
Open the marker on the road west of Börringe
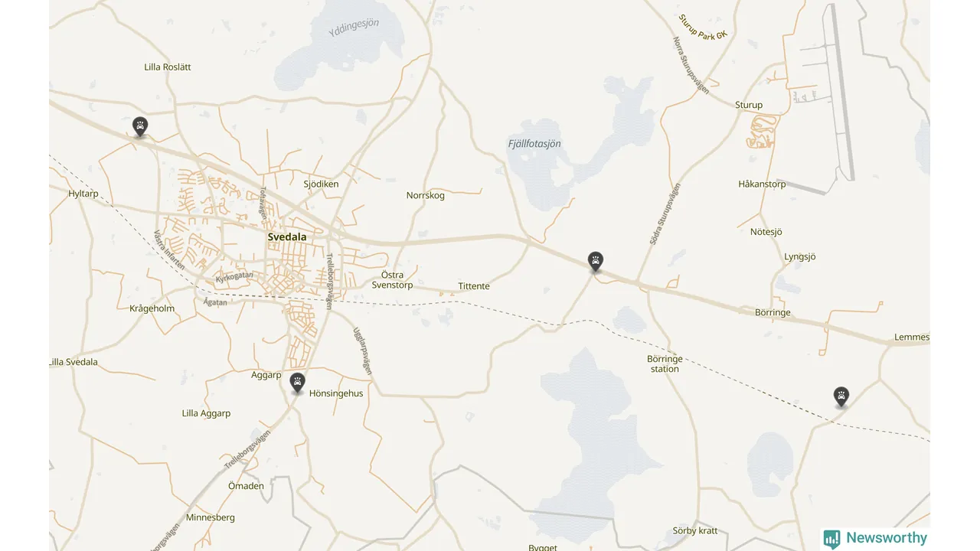coord(596,262)
